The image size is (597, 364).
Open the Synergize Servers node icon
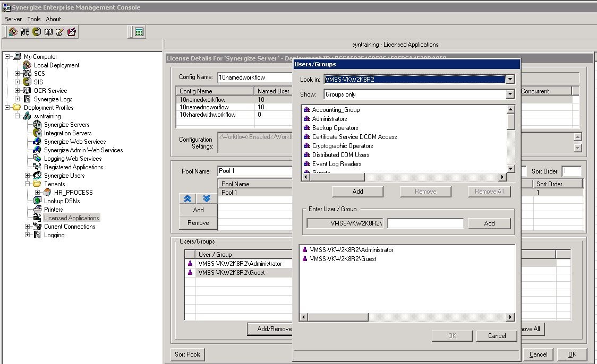[37, 124]
